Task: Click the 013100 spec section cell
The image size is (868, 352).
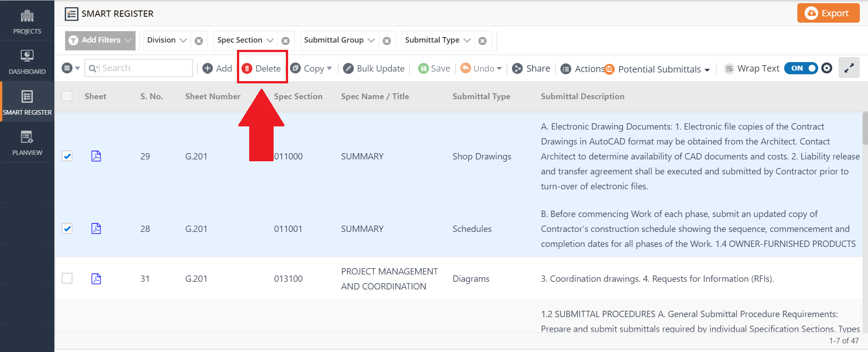Action: 288,279
